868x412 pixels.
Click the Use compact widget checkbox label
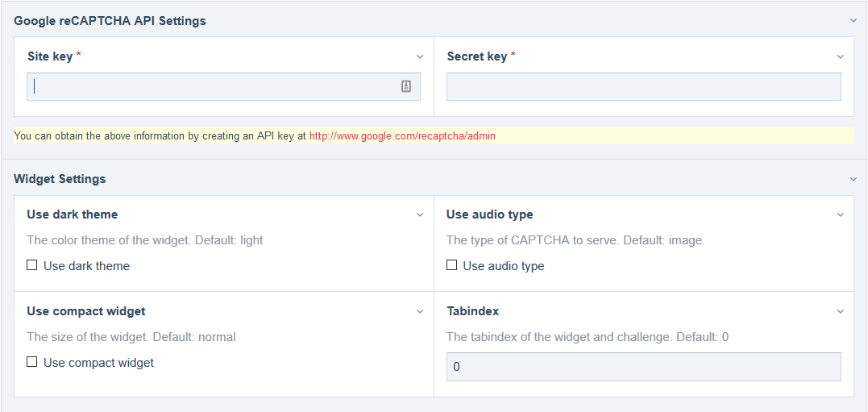point(98,363)
